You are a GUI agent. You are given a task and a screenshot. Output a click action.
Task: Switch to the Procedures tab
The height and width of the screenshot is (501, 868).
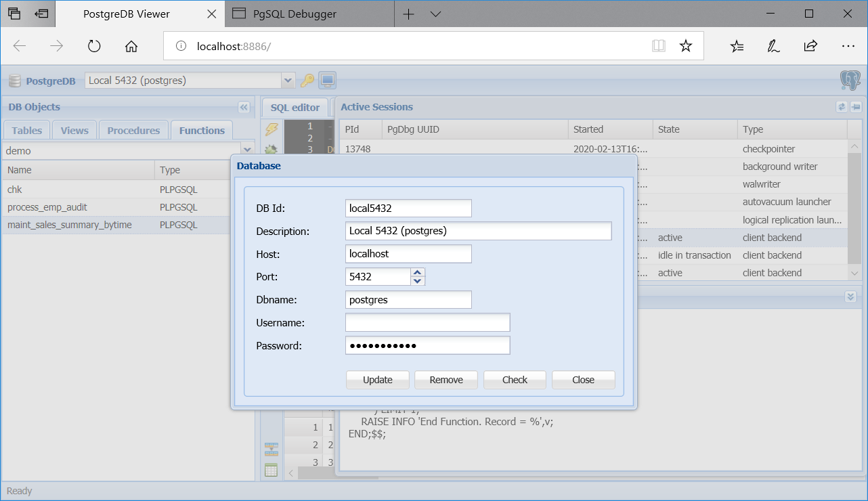coord(133,131)
